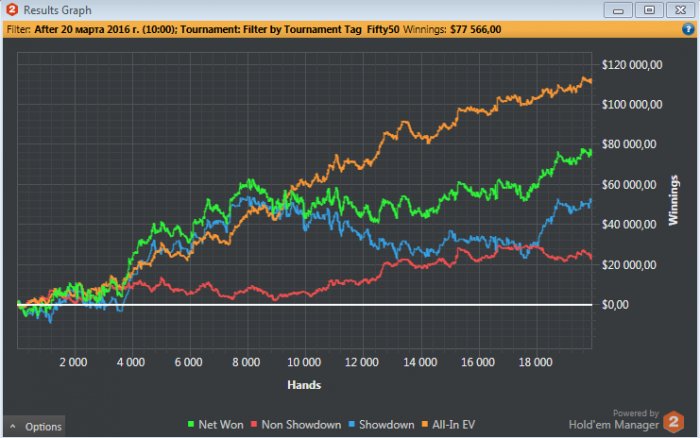Click the All-In EV legend label
This screenshot has height=438, width=700.
tap(454, 425)
